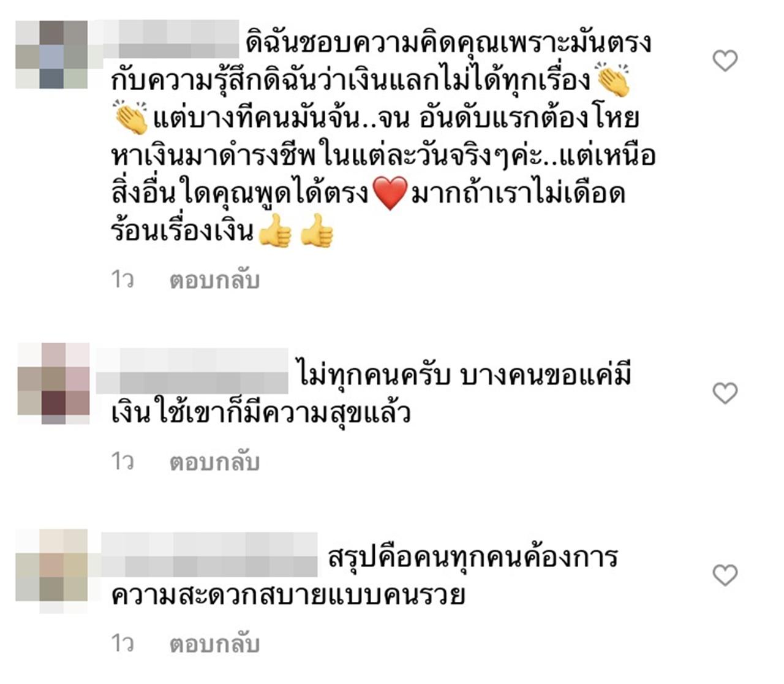
Task: Open the third commenter's beige profile picture
Action: [52, 571]
